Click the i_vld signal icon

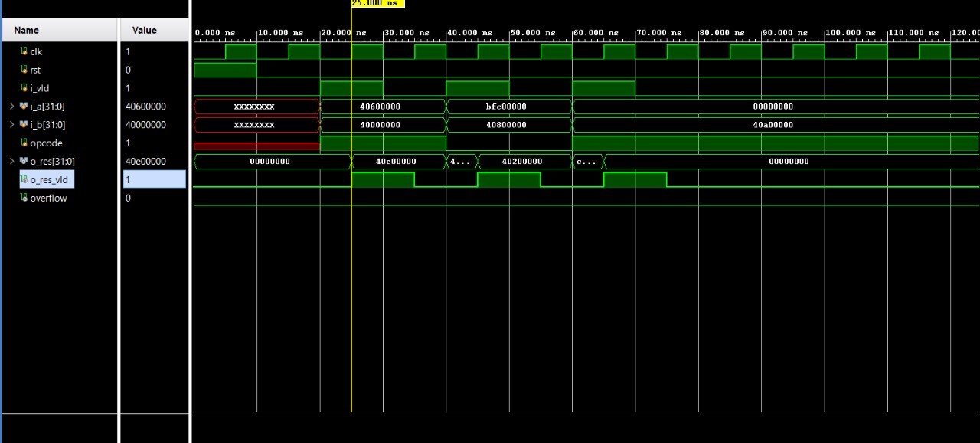tap(24, 88)
